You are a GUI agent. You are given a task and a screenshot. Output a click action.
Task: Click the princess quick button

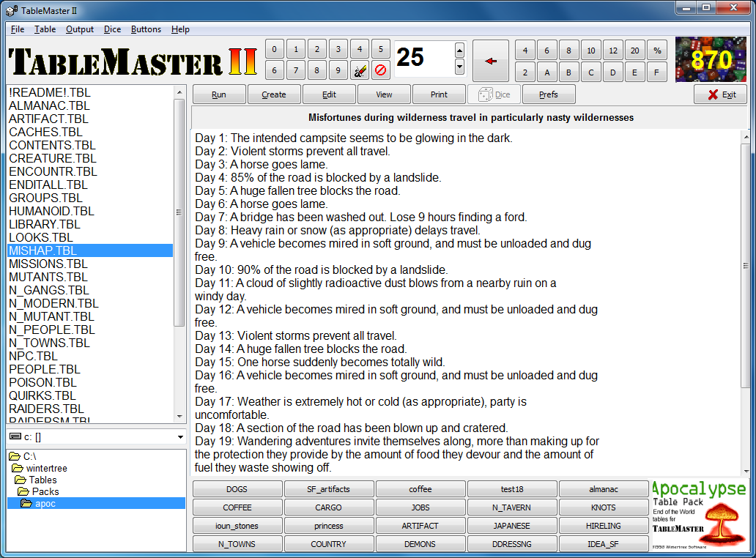328,526
